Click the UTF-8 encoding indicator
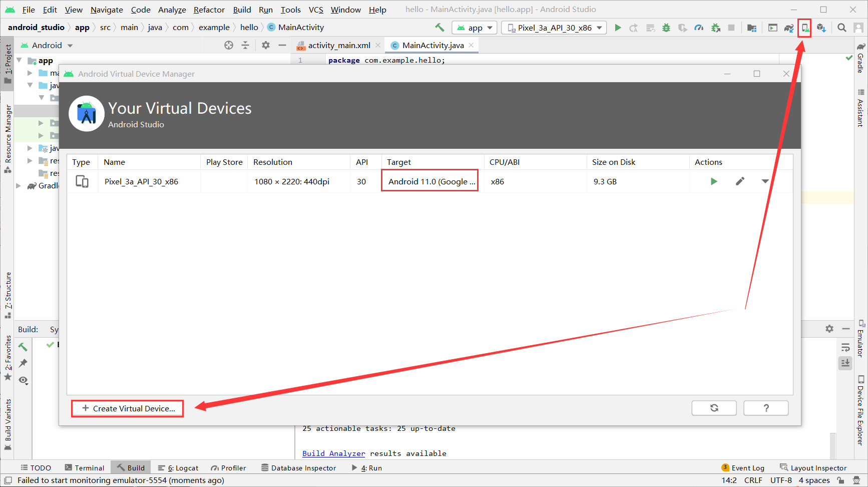The height and width of the screenshot is (487, 868). (x=781, y=480)
